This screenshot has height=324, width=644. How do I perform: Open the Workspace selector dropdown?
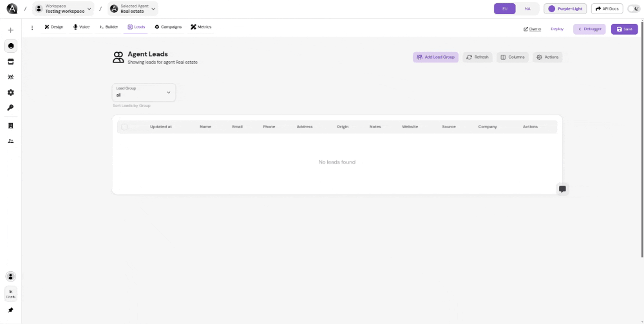[x=63, y=8]
